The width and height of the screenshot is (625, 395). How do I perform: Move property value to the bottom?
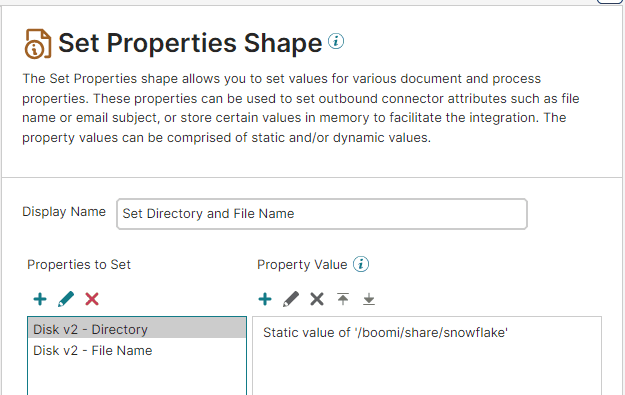coord(369,299)
